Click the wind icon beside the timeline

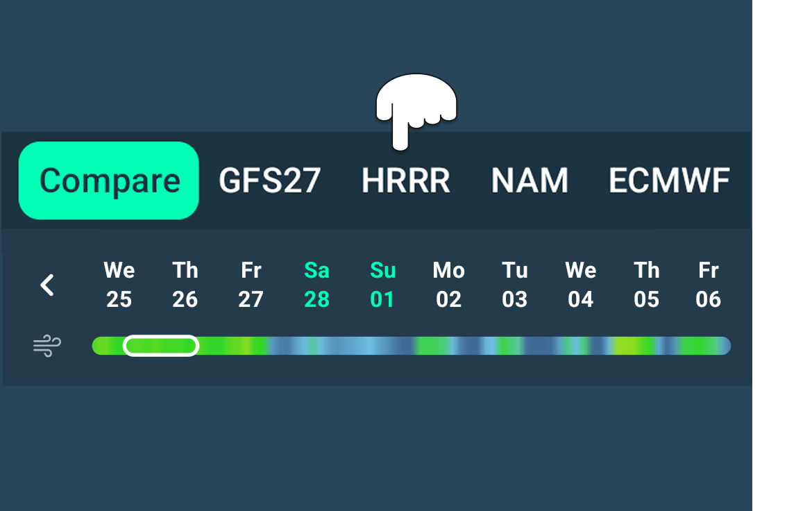(x=47, y=346)
